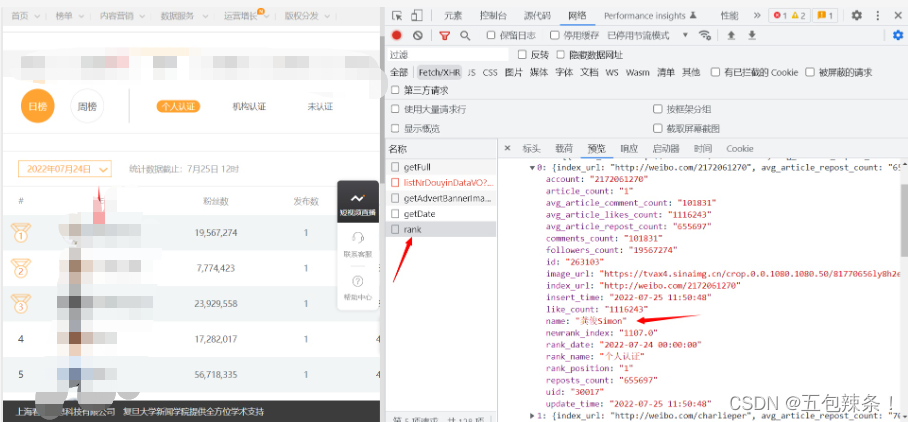Open DevTools three-dot customize menu
Image resolution: width=908 pixels, height=422 pixels.
(877, 16)
